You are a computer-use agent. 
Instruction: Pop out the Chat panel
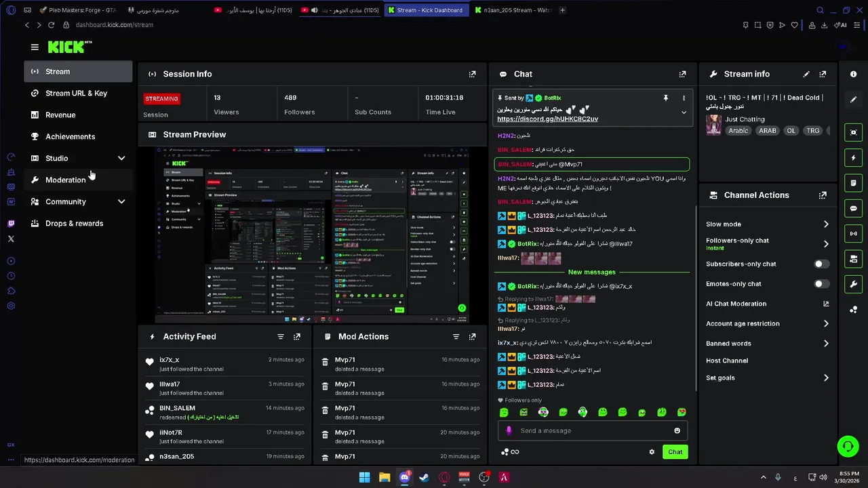click(682, 74)
